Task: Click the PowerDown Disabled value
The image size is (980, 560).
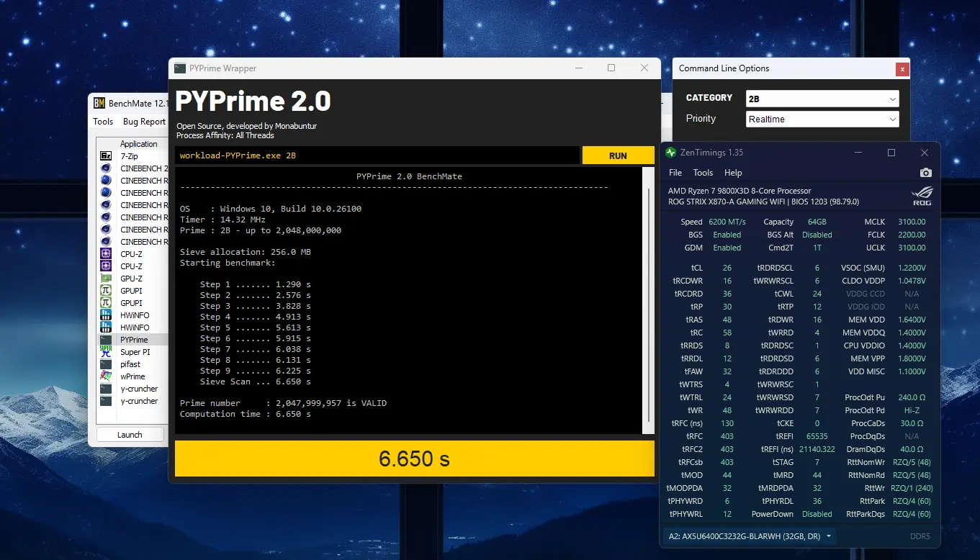Action: tap(817, 514)
